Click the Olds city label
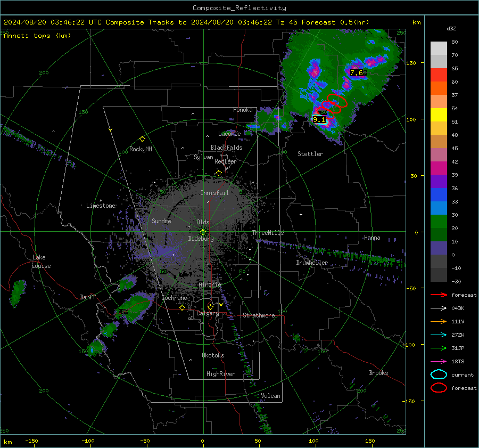Viewport: 479px width, 448px height. click(x=203, y=222)
